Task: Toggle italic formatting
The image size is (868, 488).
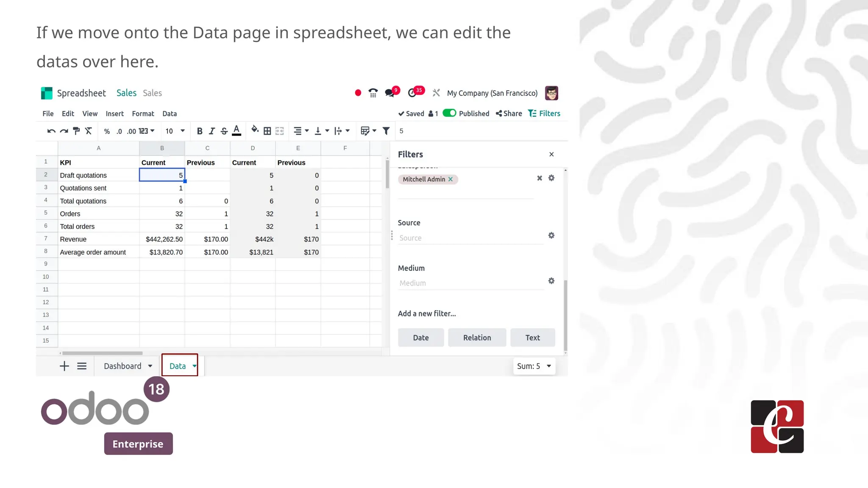Action: (212, 131)
